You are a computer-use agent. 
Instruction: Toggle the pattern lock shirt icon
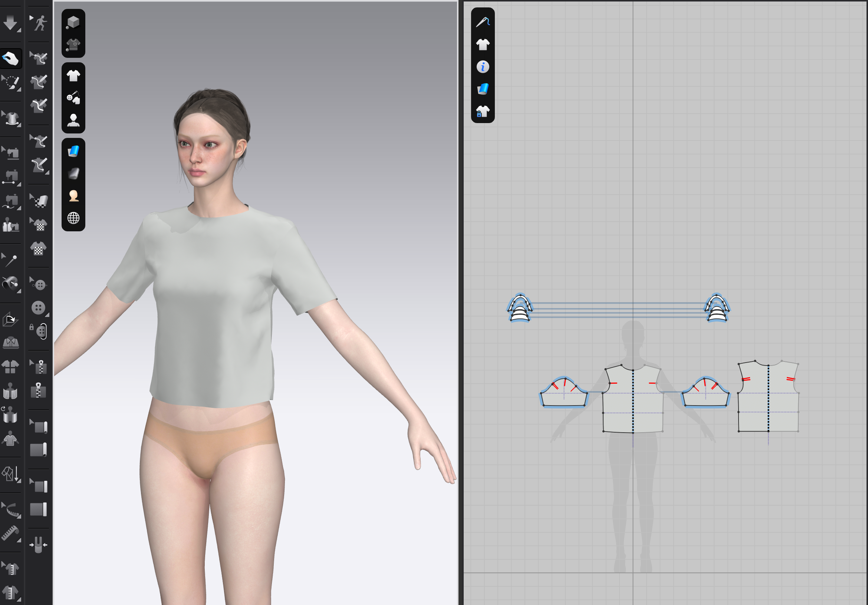(482, 112)
